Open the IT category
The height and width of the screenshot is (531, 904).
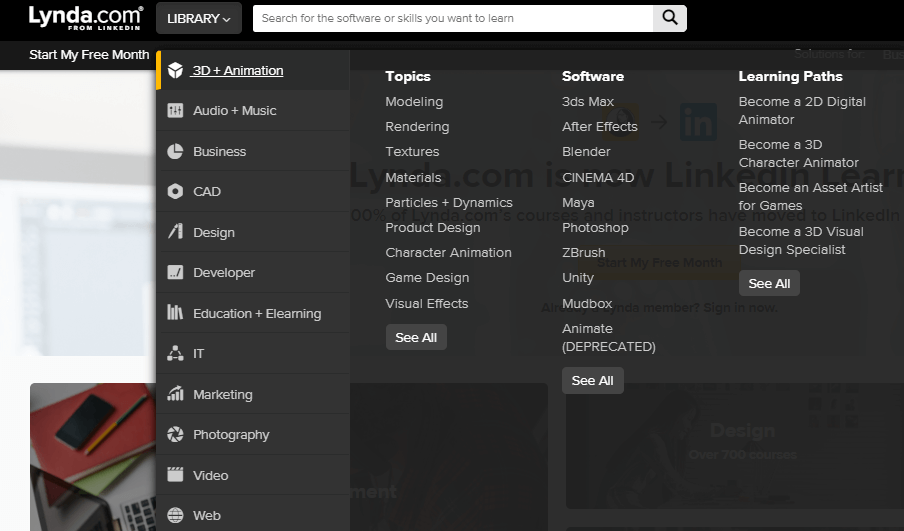[x=253, y=353]
